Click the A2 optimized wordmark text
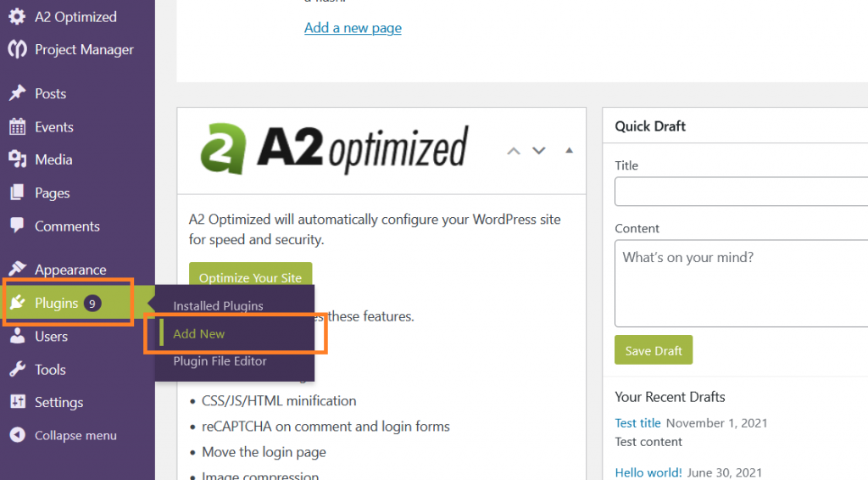Screen dimensions: 868x480 (363, 148)
